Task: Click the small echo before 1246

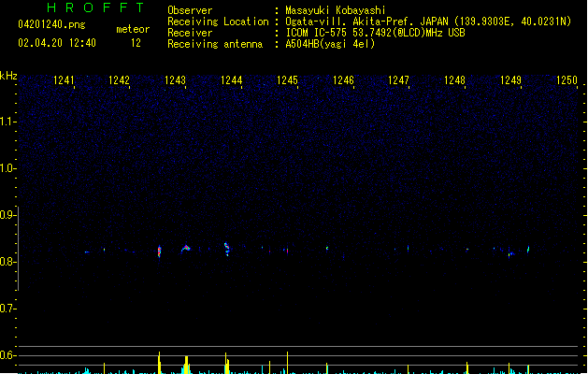Action: [327, 248]
